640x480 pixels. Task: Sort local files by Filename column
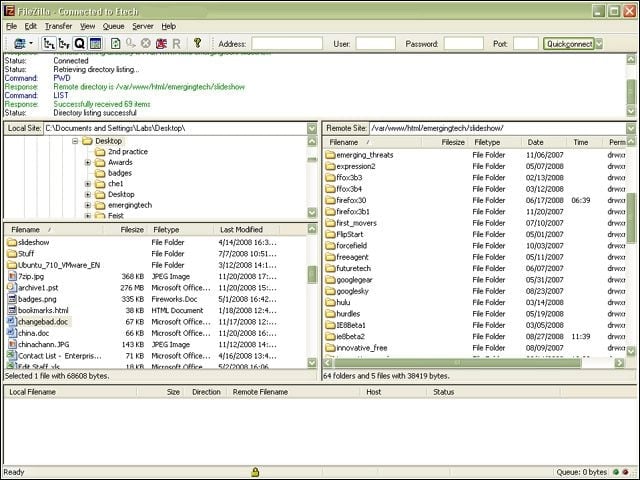53,230
